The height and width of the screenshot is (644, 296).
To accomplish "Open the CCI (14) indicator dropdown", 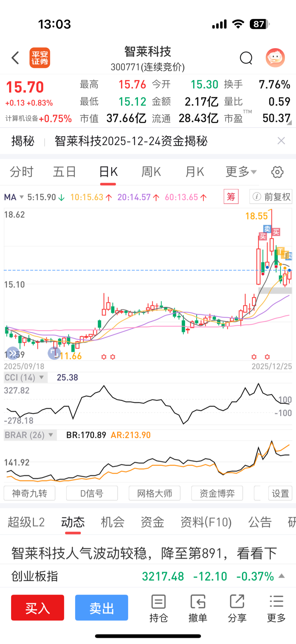I will [25, 377].
